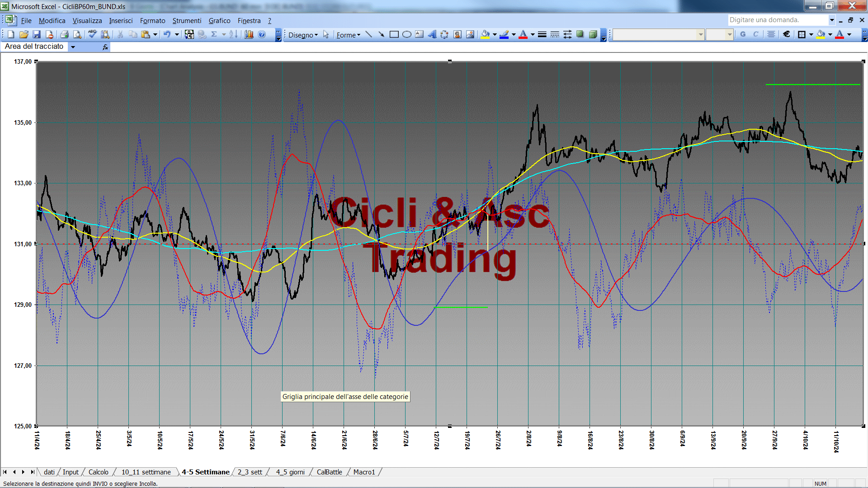
Task: Click the 'Digitare una domanda' help field
Action: [778, 20]
